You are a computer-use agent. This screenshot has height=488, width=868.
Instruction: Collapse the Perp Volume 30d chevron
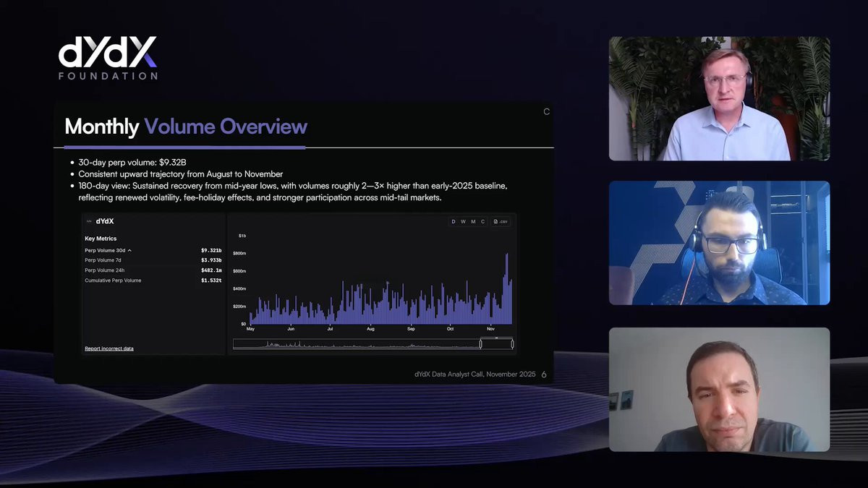coord(129,250)
